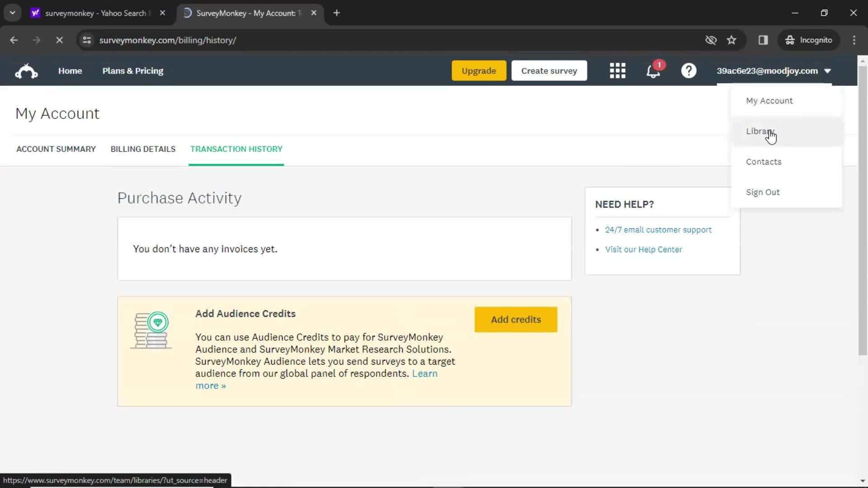Click the SurveyMonkey home logo icon

click(x=26, y=70)
